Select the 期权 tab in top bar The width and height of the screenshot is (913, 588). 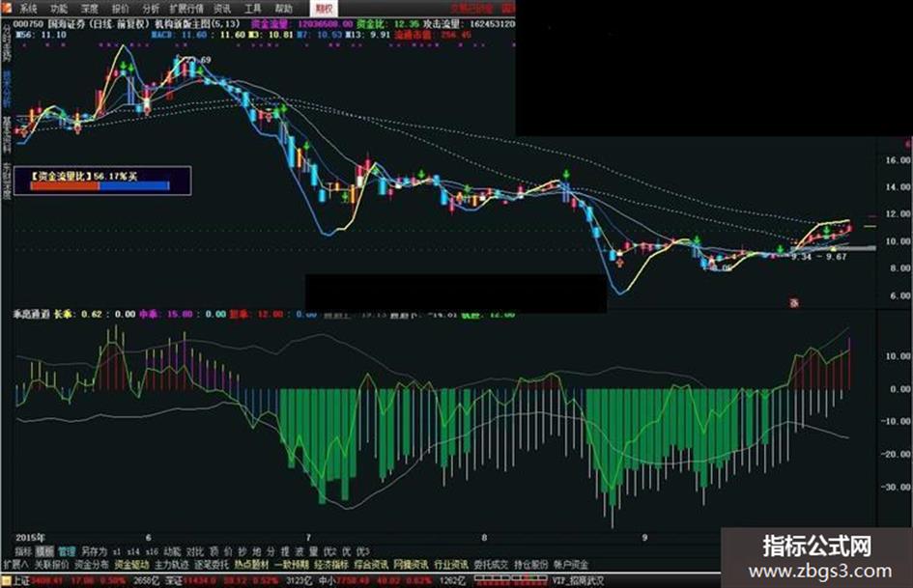coord(323,8)
